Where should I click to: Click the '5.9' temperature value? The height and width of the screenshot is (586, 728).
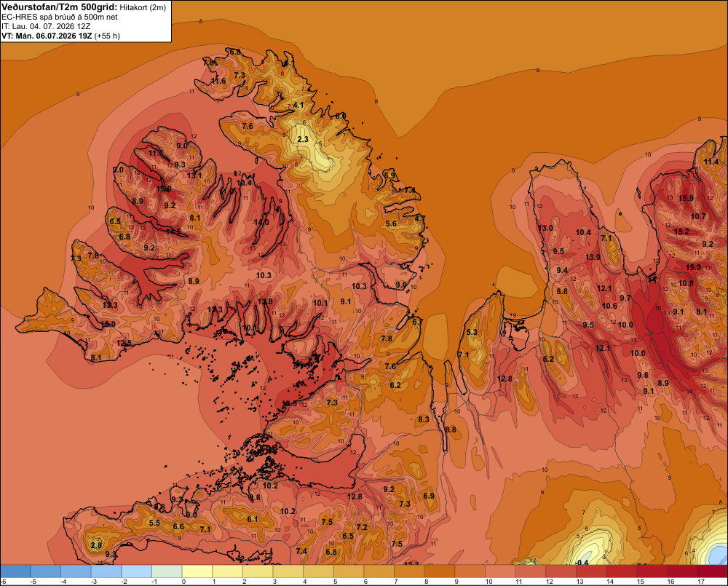click(390, 175)
